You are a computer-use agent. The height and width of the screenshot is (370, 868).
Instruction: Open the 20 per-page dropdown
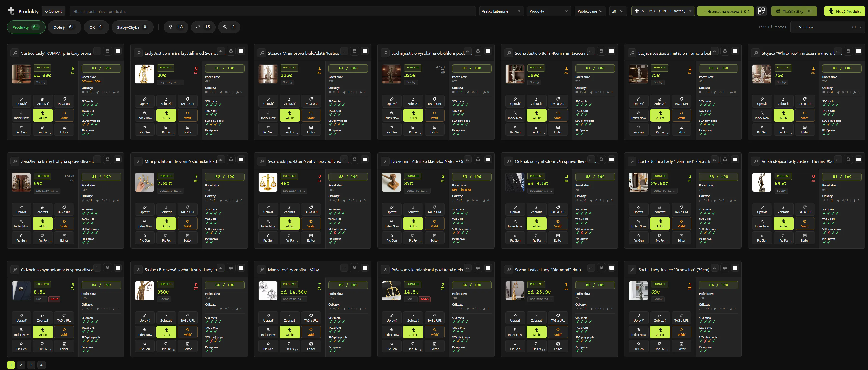point(618,11)
